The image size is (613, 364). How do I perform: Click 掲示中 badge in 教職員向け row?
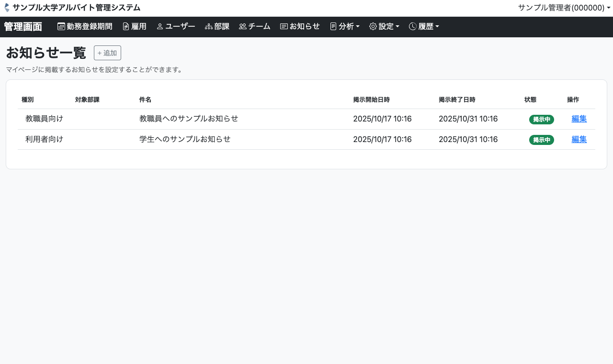tap(541, 120)
